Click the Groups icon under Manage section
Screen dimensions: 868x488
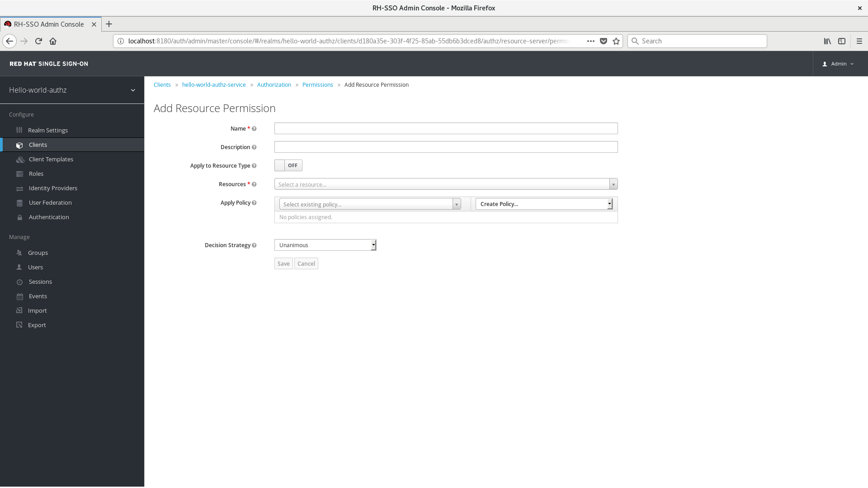coord(19,253)
